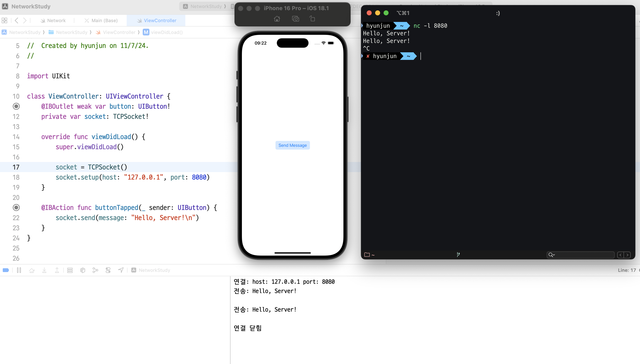The width and height of the screenshot is (640, 364).
Task: Open the terminal search options dropdown
Action: [x=552, y=255]
